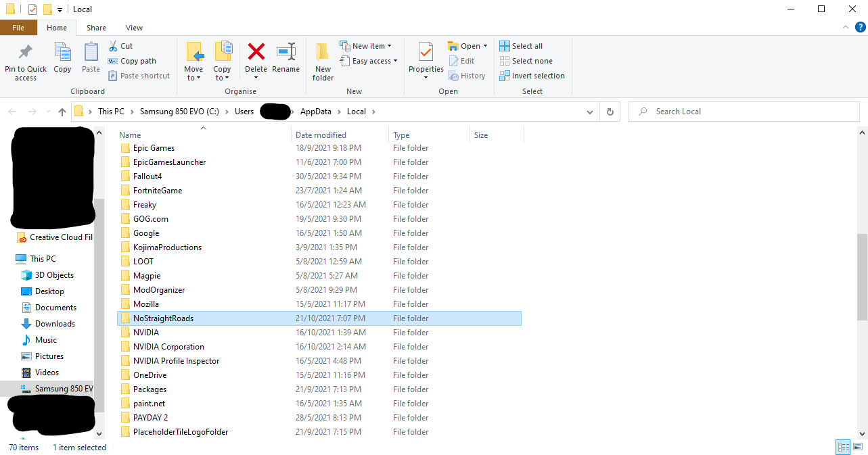Click in the Search Local field
The width and height of the screenshot is (868, 455).
(744, 112)
